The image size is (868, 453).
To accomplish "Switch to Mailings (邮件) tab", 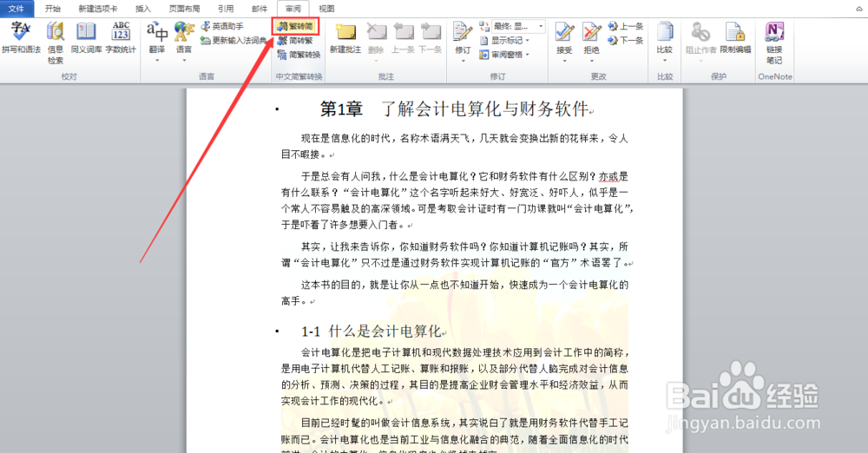I will pos(259,9).
